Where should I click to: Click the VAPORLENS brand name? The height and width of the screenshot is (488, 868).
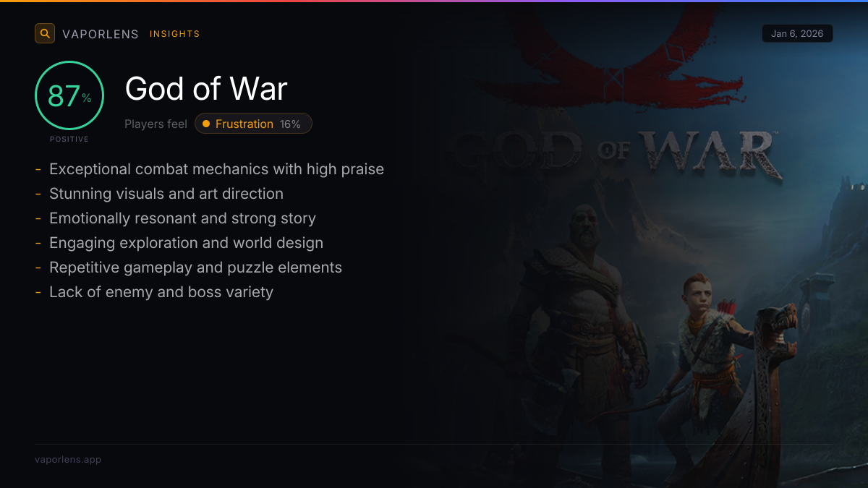point(101,34)
